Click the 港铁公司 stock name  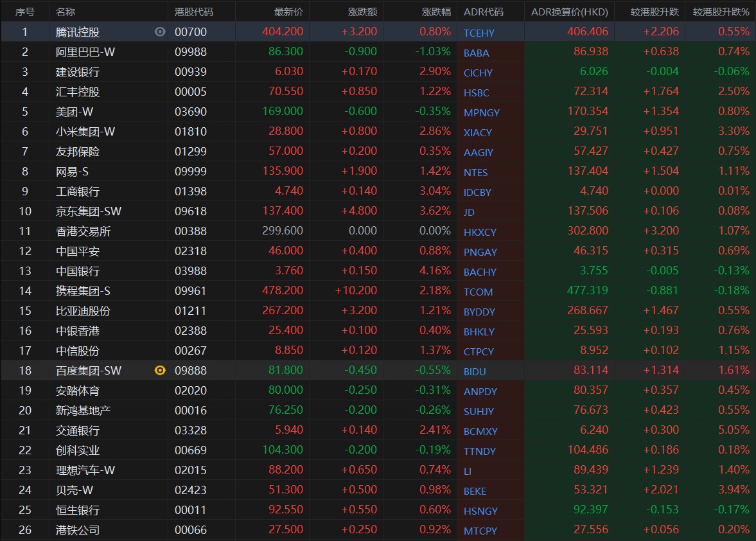(x=78, y=529)
